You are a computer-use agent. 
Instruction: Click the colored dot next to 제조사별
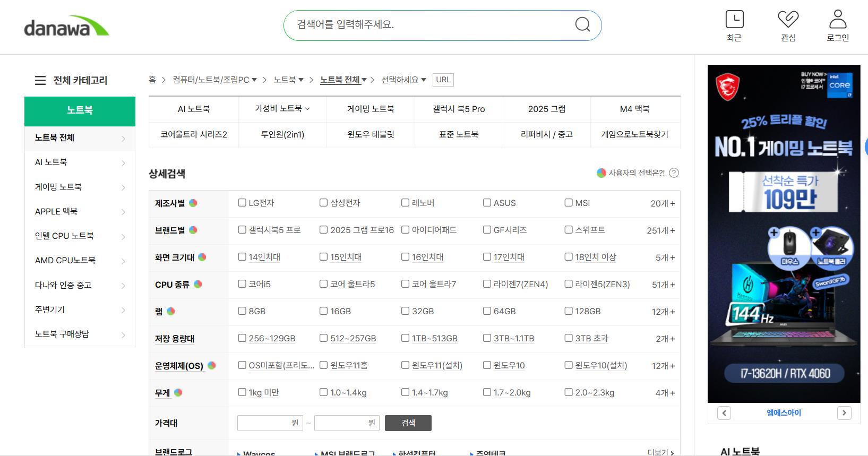(193, 203)
